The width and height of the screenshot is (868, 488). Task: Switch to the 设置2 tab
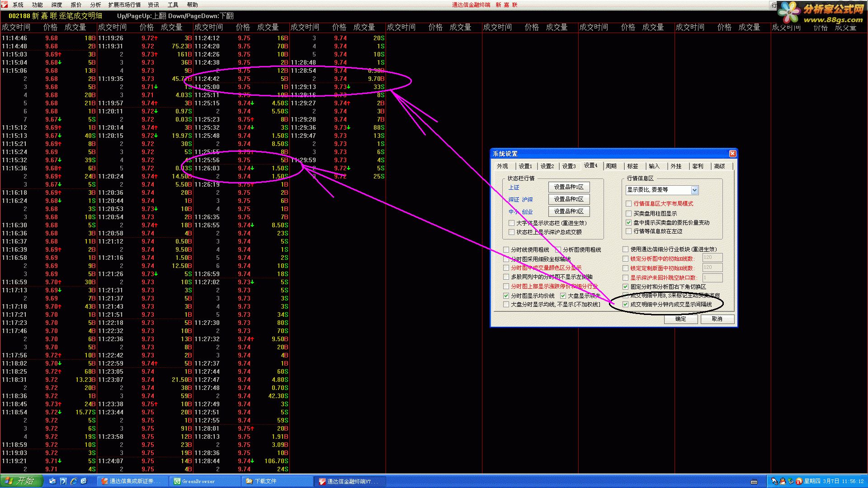(x=547, y=166)
